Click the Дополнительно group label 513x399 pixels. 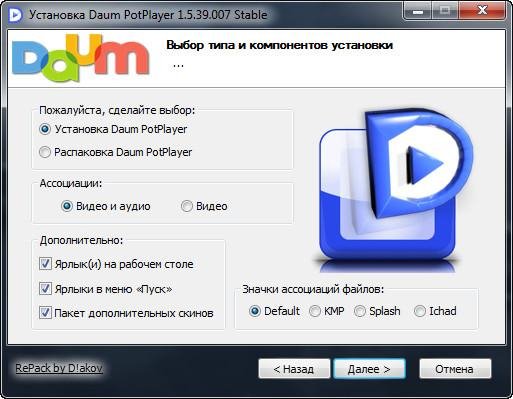[81, 240]
